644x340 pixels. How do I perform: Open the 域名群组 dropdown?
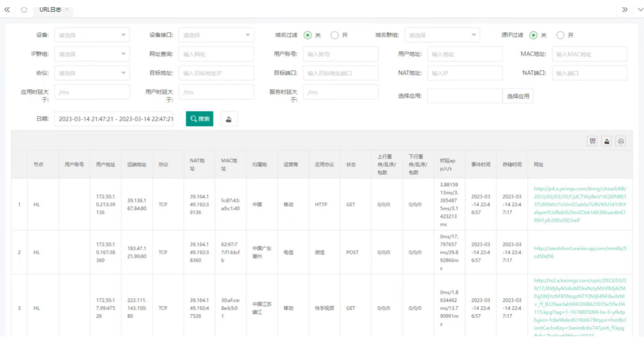(x=442, y=35)
